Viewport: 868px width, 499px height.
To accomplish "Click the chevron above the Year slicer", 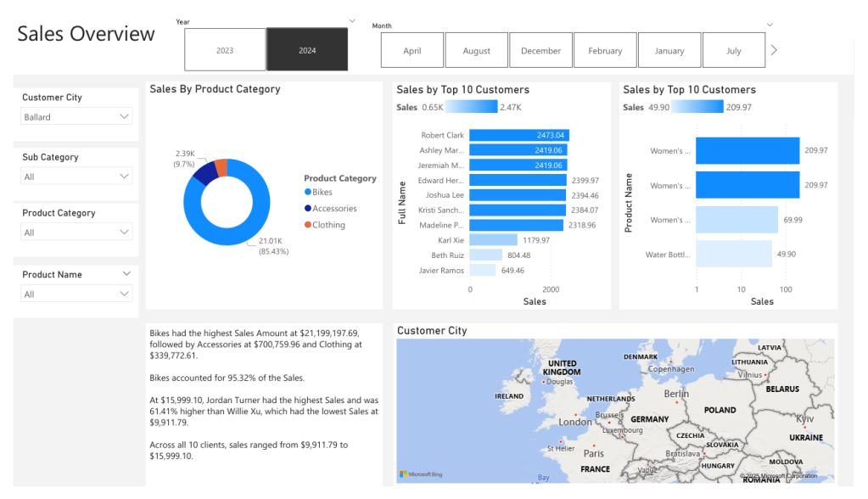I will click(x=352, y=20).
